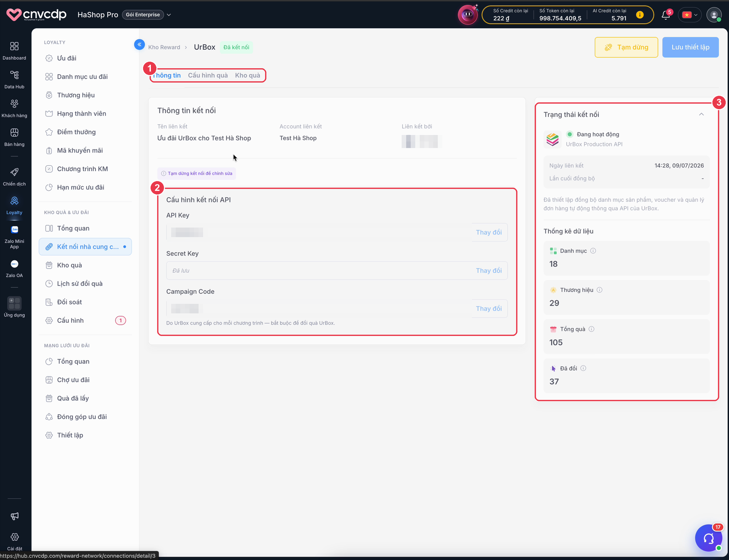Click the Kho Reward breadcrumb link

(x=164, y=47)
